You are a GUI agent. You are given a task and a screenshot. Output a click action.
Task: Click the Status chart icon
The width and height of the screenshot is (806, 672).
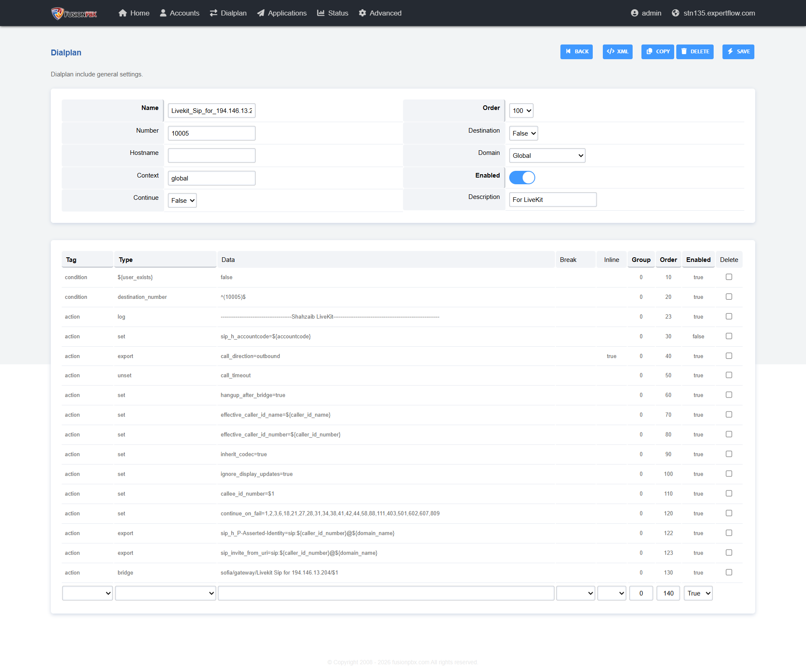321,13
